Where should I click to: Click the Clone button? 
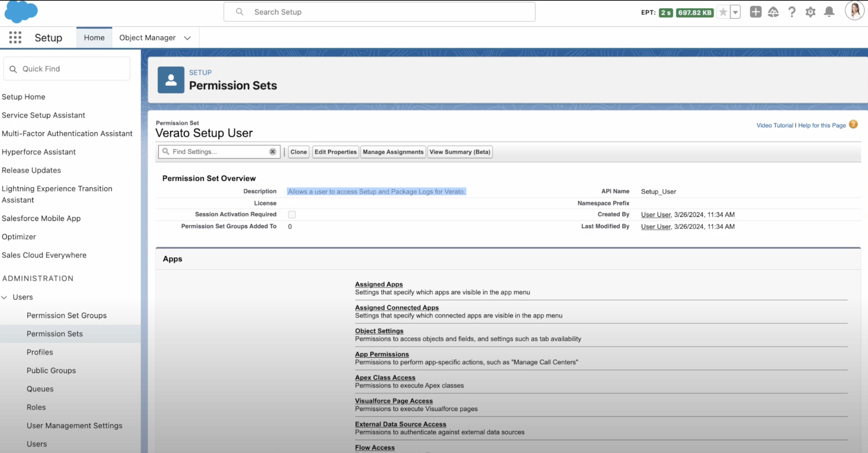click(x=299, y=152)
